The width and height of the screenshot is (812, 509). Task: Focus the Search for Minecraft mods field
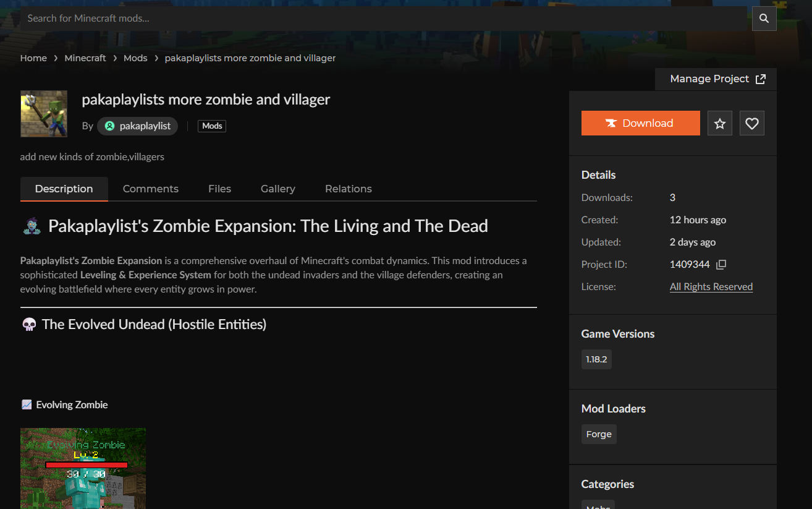point(384,19)
